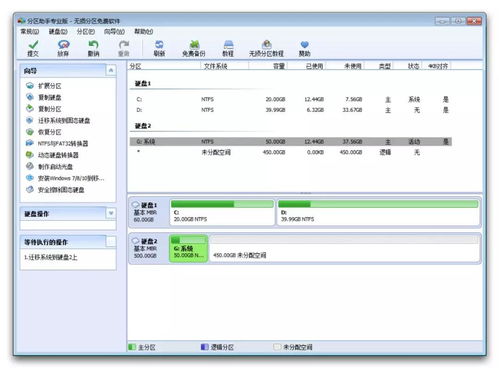Open the 教程 (Tutorial) toolbar icon

(228, 45)
